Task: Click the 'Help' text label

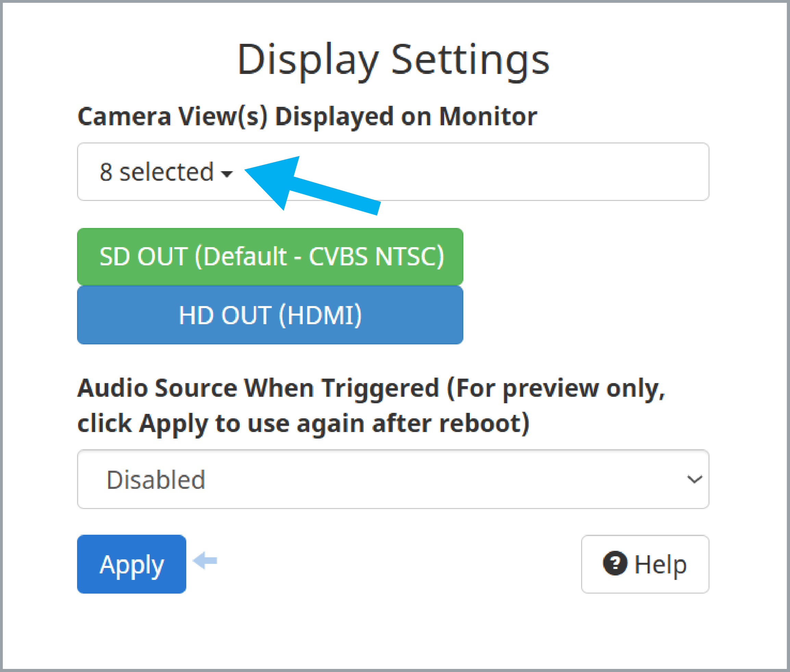Action: [661, 565]
